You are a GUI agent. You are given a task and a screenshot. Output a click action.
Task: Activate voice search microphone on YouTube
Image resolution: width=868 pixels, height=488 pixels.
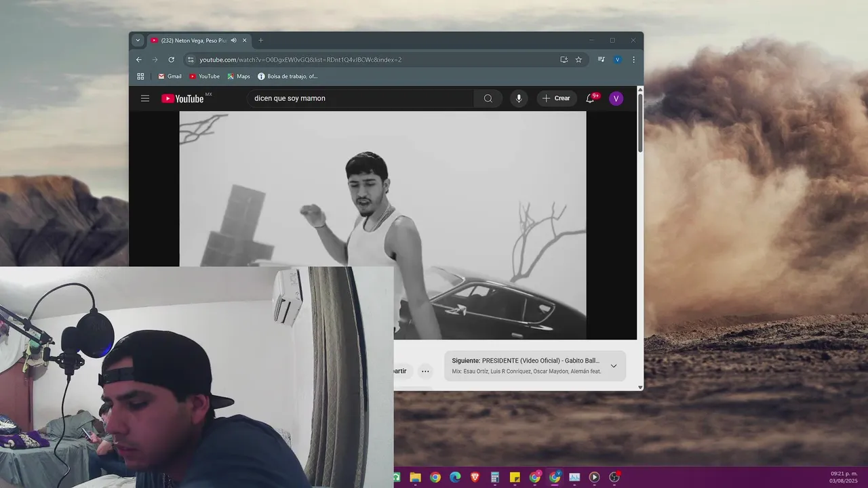pyautogui.click(x=519, y=98)
